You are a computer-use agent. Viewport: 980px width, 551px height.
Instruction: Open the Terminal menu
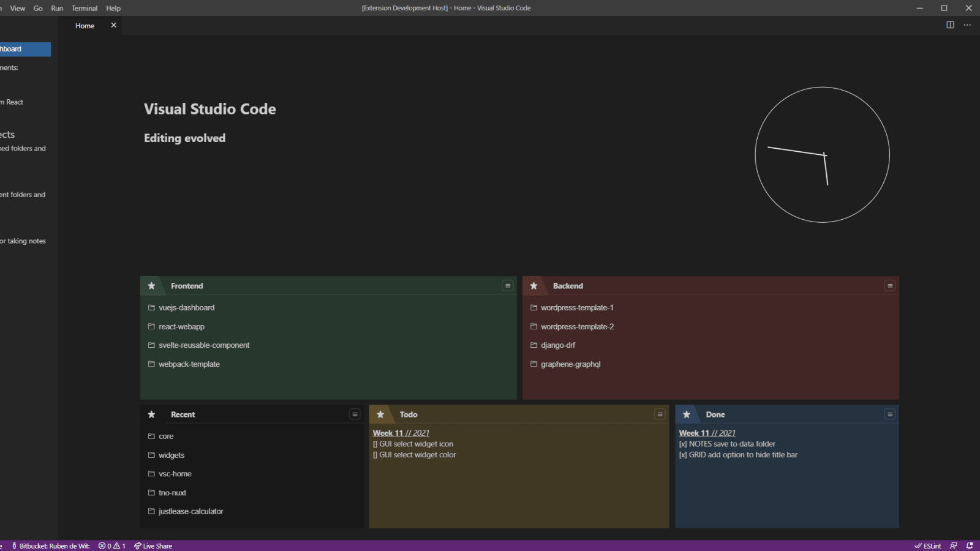click(x=85, y=9)
